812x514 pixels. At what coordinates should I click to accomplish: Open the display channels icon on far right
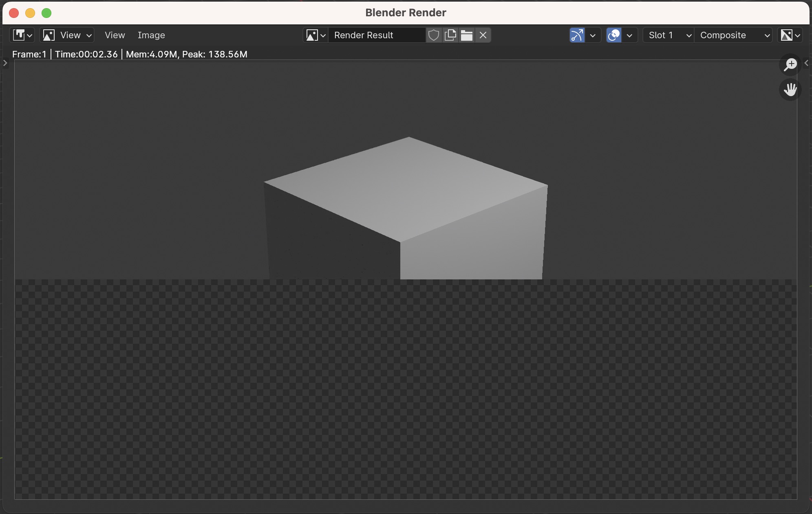click(x=790, y=35)
